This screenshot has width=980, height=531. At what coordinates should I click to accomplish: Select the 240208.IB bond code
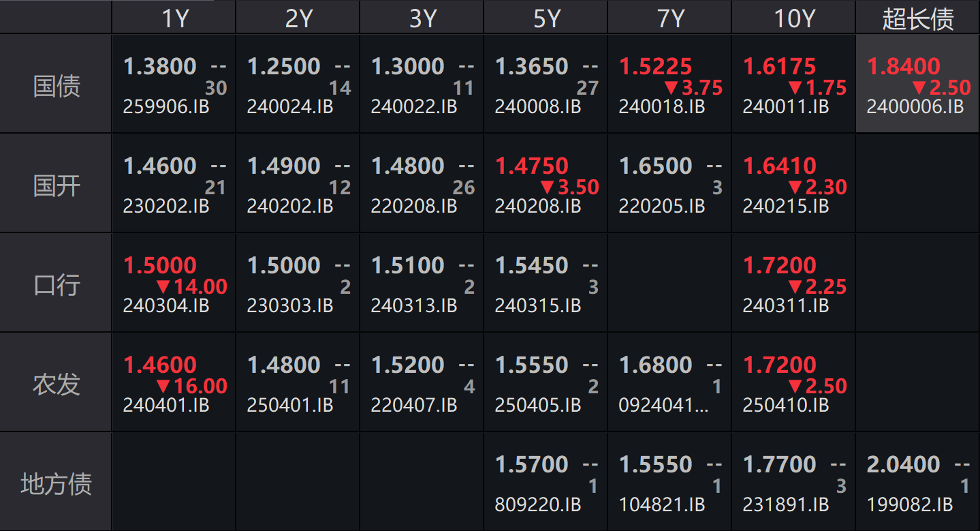pyautogui.click(x=538, y=207)
